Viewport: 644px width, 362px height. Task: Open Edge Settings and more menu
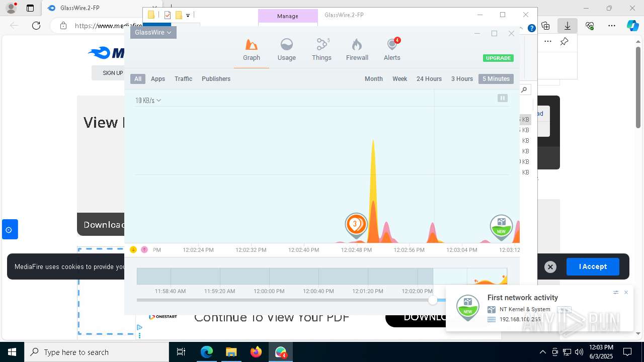click(612, 26)
